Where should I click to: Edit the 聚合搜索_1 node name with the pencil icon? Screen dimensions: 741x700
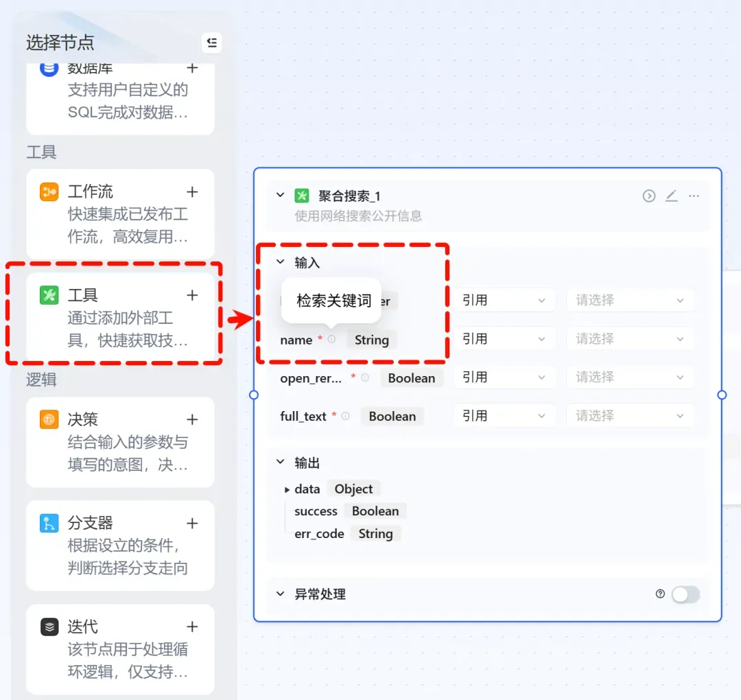point(672,196)
